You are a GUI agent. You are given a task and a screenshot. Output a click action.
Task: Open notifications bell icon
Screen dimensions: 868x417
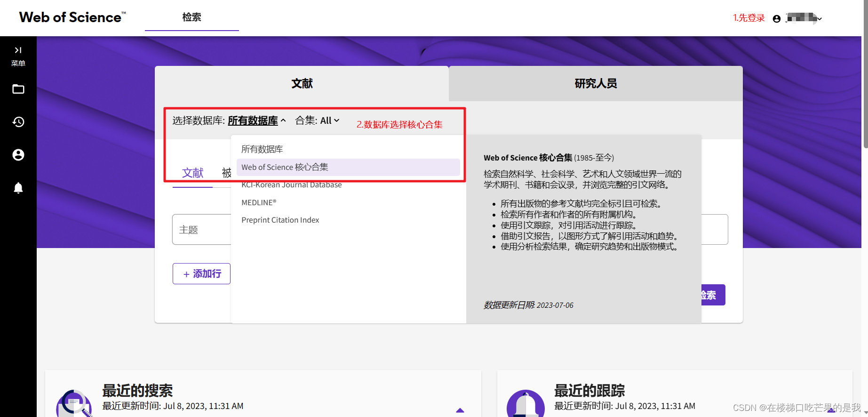(x=18, y=188)
